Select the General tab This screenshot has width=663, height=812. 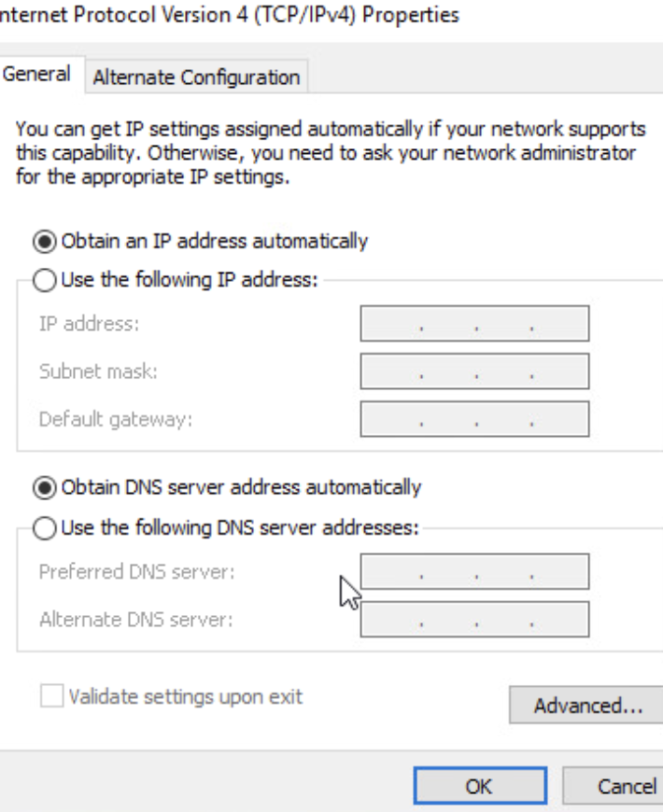[37, 75]
